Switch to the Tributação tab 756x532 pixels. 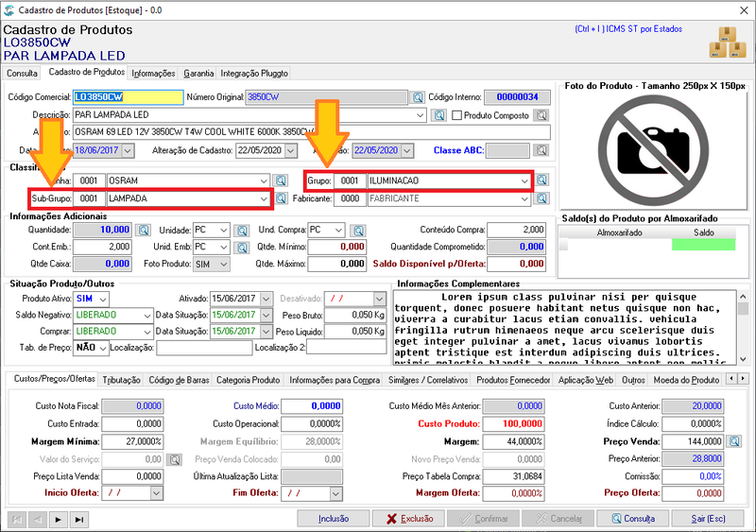[x=122, y=380]
